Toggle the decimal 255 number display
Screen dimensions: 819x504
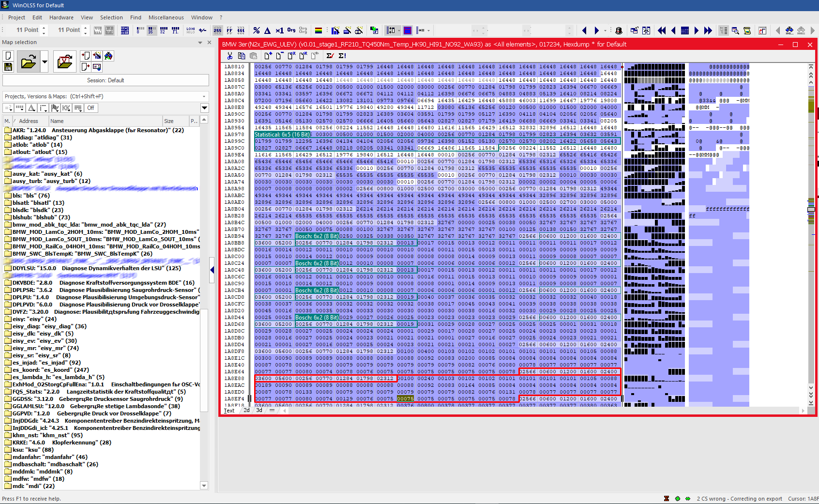coord(218,31)
